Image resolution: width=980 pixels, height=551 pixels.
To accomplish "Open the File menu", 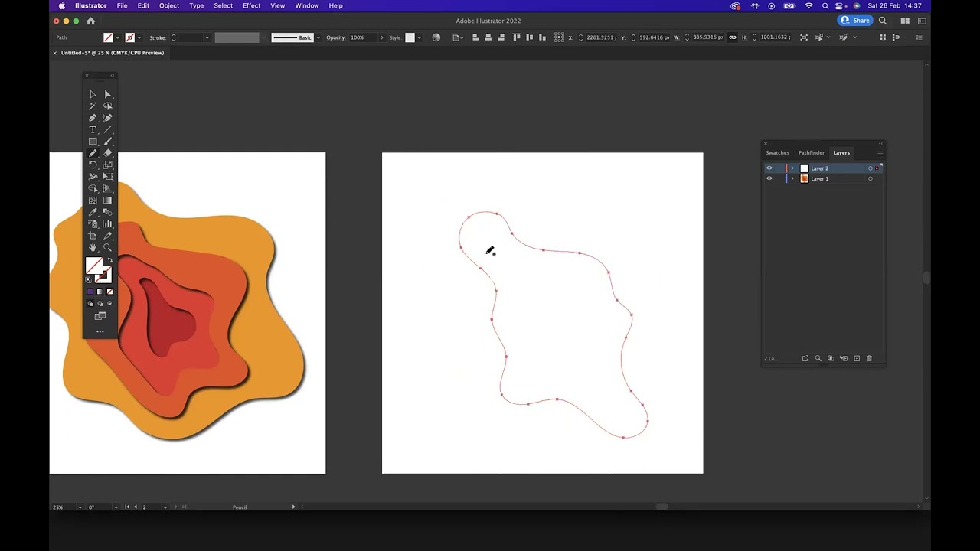I will click(x=122, y=5).
